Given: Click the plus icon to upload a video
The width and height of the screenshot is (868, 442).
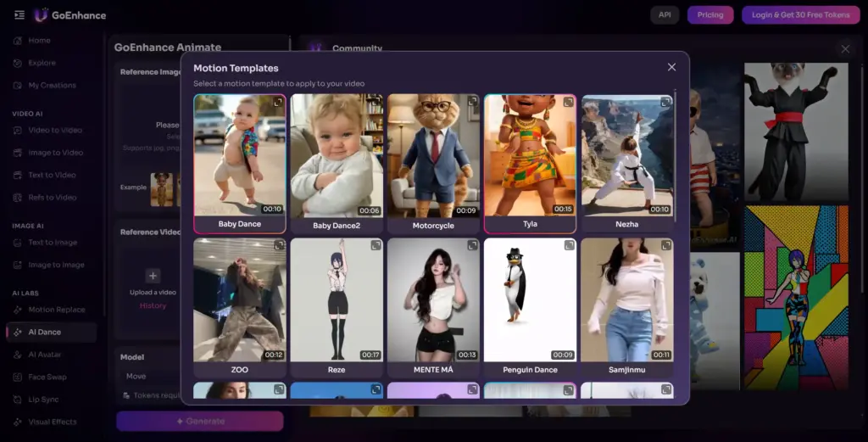Looking at the screenshot, I should [x=153, y=276].
